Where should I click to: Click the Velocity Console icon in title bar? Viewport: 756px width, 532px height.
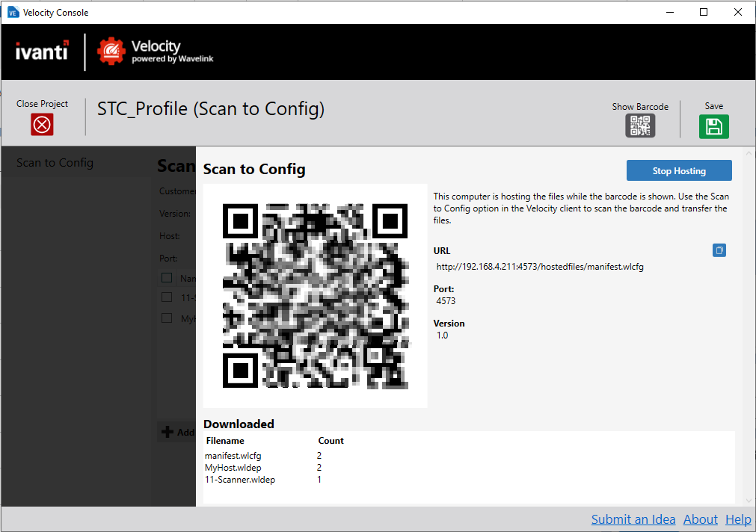point(12,12)
